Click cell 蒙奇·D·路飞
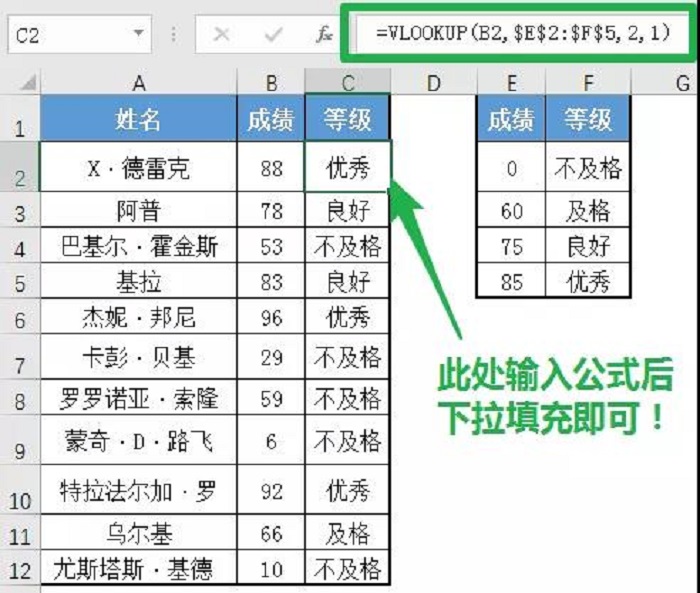The height and width of the screenshot is (593, 700). [x=138, y=440]
